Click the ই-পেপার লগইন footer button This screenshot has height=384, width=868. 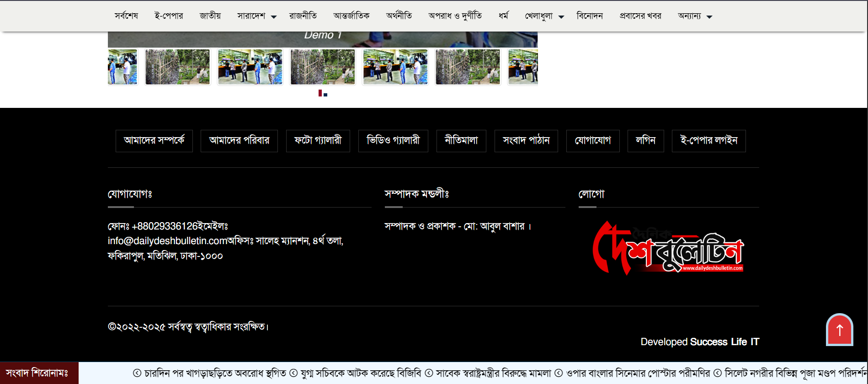708,141
